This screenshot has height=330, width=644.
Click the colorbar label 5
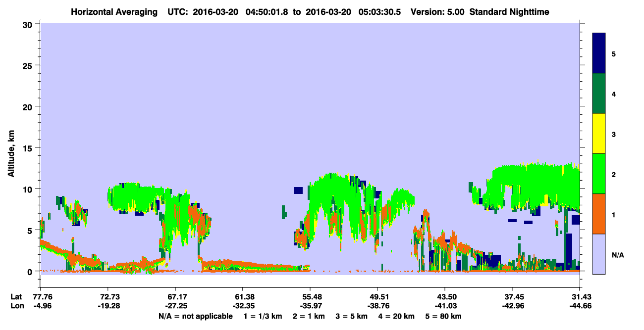(x=613, y=53)
